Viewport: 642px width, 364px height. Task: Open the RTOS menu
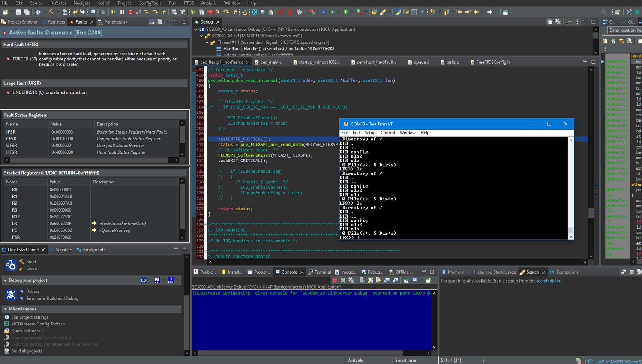tap(189, 3)
